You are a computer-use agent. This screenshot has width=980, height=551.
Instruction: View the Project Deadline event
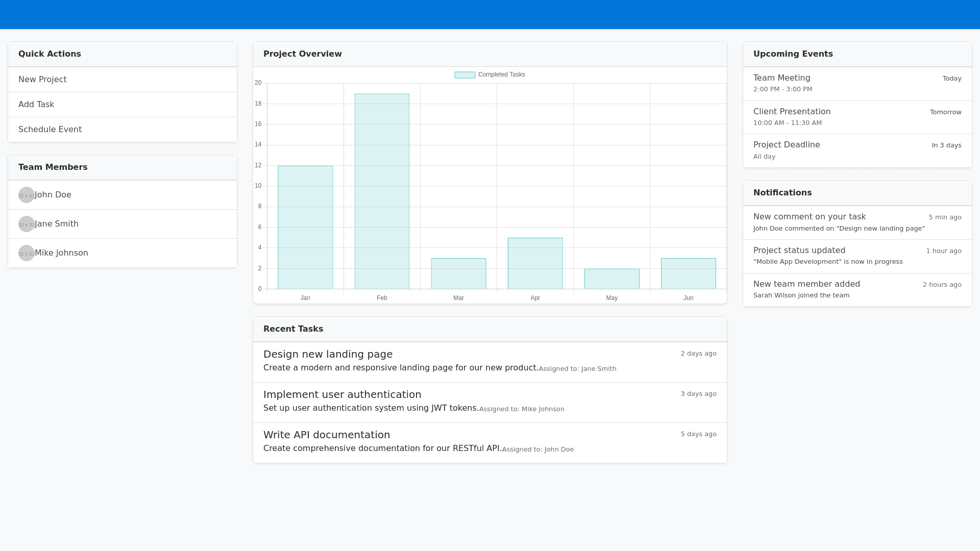click(x=787, y=145)
